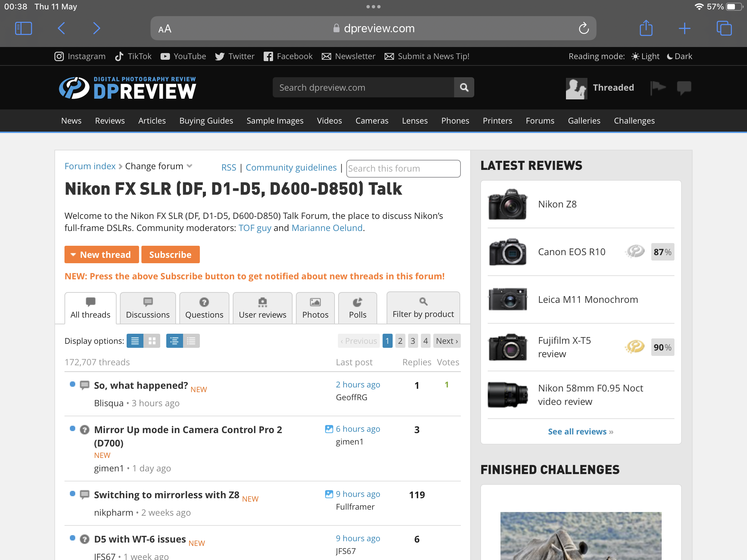Viewport: 747px width, 560px height.
Task: Select the All threads tab
Action: [90, 308]
